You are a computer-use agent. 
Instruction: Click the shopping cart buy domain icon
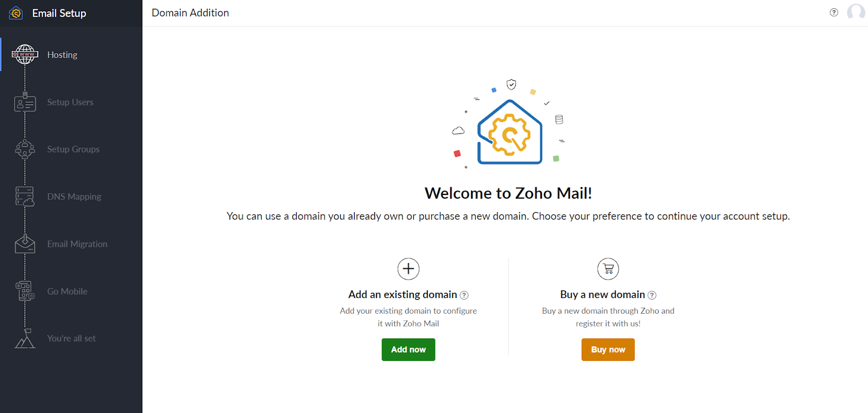608,269
